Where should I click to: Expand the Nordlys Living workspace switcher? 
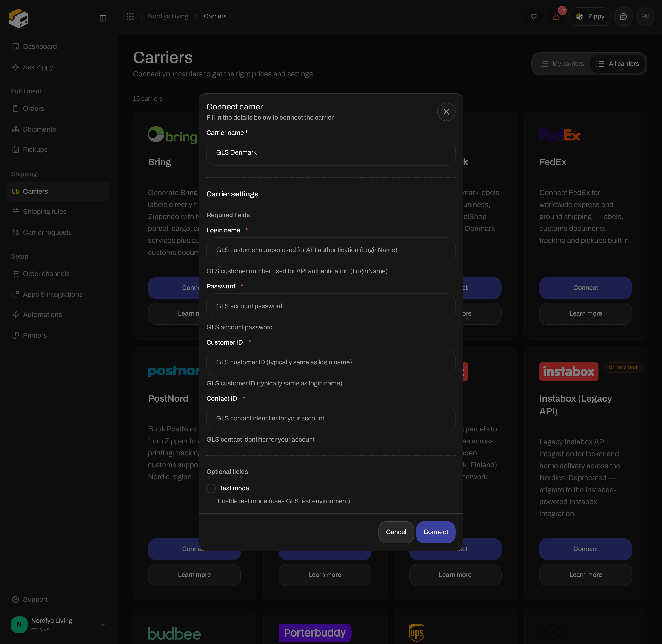point(59,625)
